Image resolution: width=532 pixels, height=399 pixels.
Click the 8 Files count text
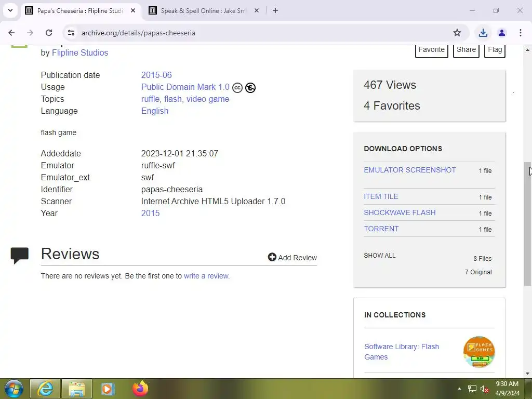pyautogui.click(x=483, y=259)
